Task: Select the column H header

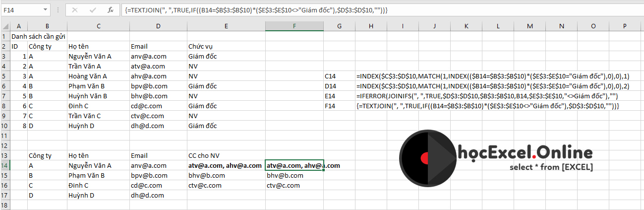Action: (x=371, y=26)
